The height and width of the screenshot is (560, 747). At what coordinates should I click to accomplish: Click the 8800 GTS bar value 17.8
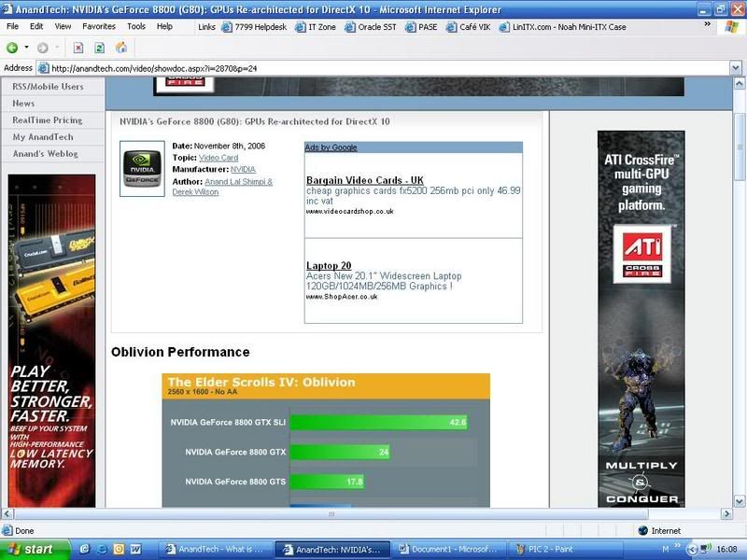pyautogui.click(x=355, y=482)
